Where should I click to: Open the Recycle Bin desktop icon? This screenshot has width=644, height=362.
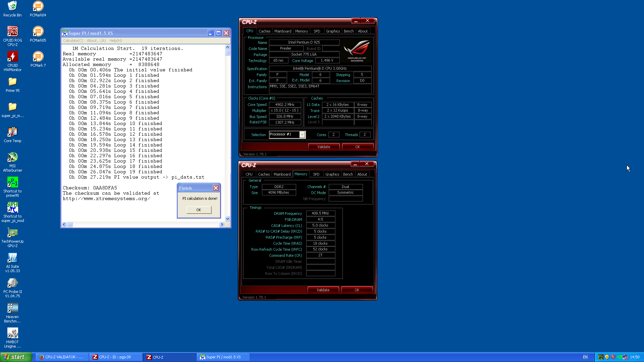coord(12,9)
